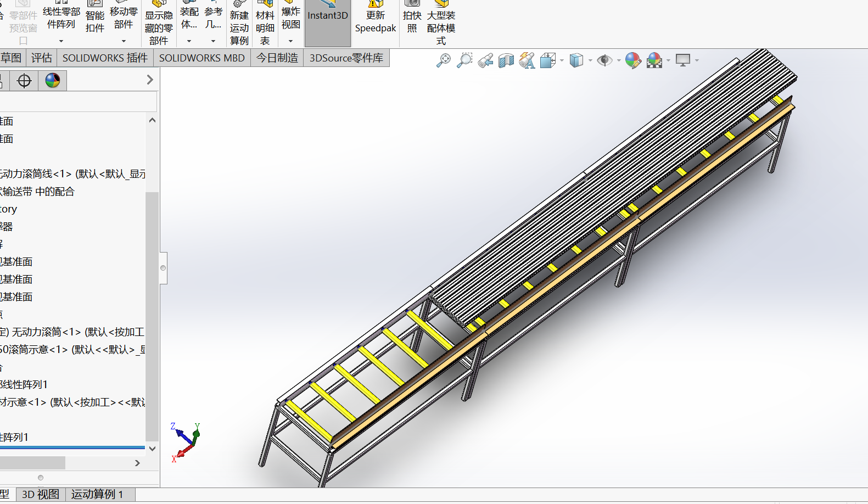Open the Dynamic Annotation Views tool

[527, 60]
